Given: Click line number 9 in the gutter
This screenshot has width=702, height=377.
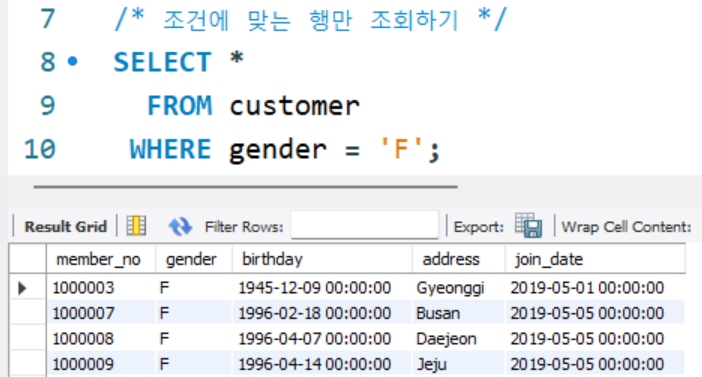Looking at the screenshot, I should pos(47,106).
